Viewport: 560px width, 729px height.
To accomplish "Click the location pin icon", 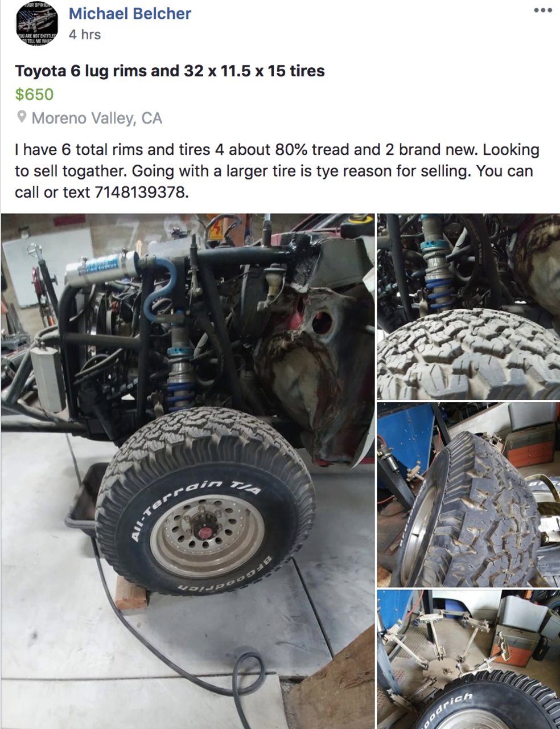I will tap(22, 117).
